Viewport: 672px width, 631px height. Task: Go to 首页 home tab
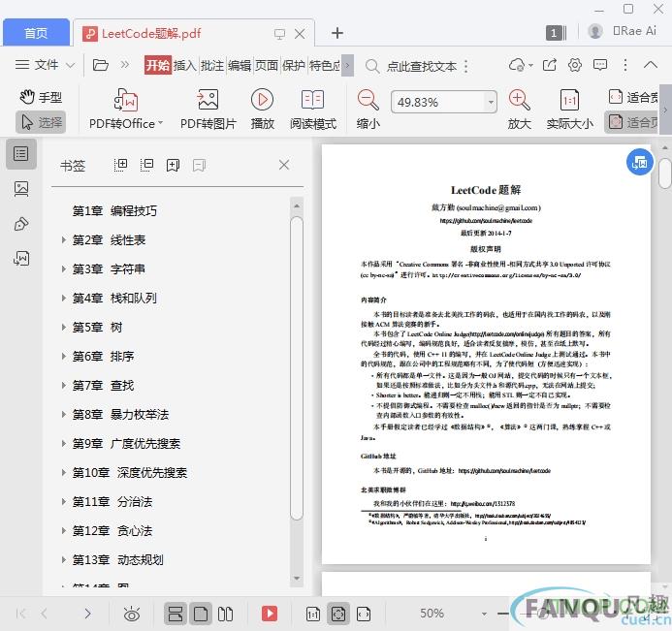coord(36,33)
